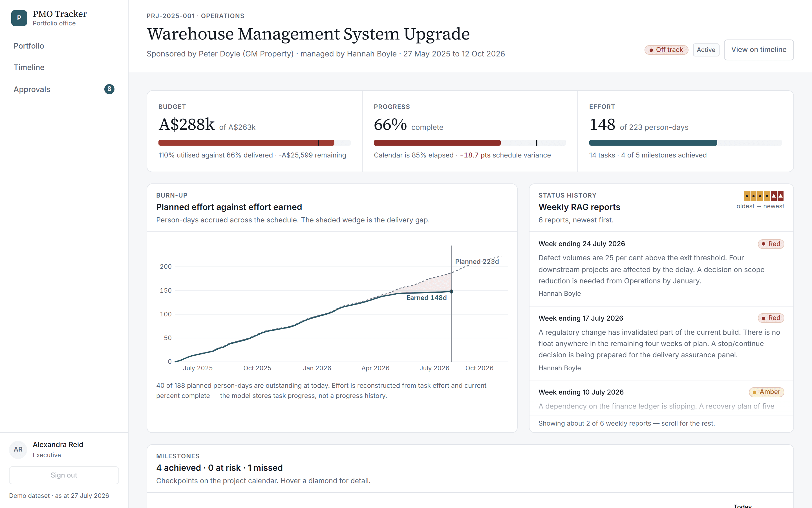Click the Amber badge for week ending 10 July

click(766, 392)
